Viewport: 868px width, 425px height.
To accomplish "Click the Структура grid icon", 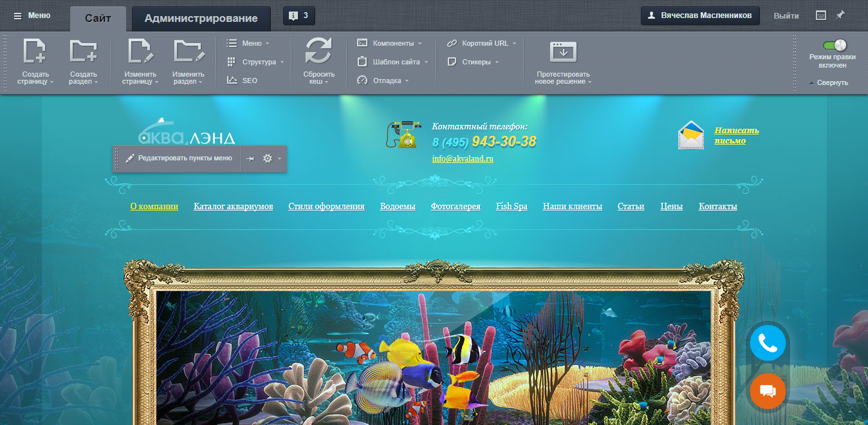I will 232,62.
